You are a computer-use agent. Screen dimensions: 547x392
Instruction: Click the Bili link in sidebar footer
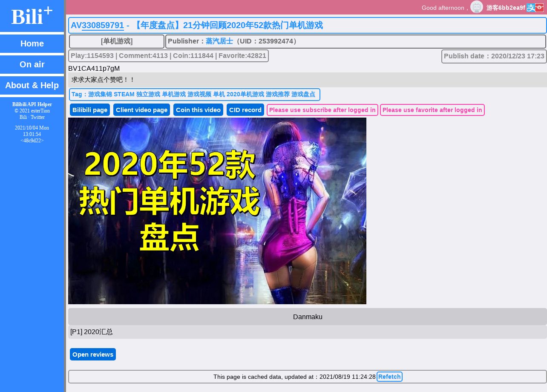pyautogui.click(x=23, y=117)
